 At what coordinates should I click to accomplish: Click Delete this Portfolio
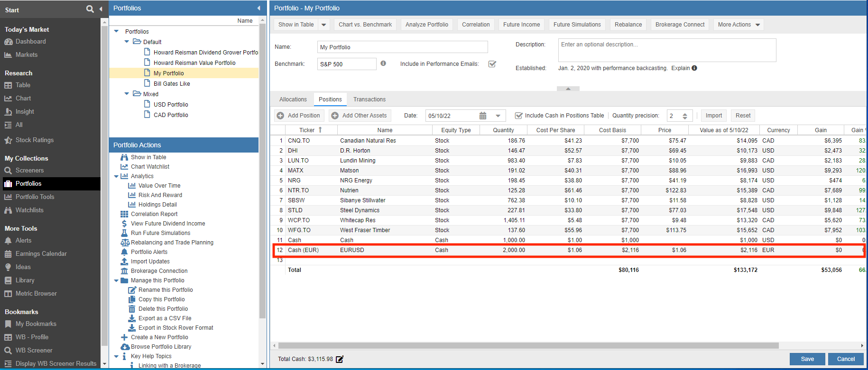point(163,309)
